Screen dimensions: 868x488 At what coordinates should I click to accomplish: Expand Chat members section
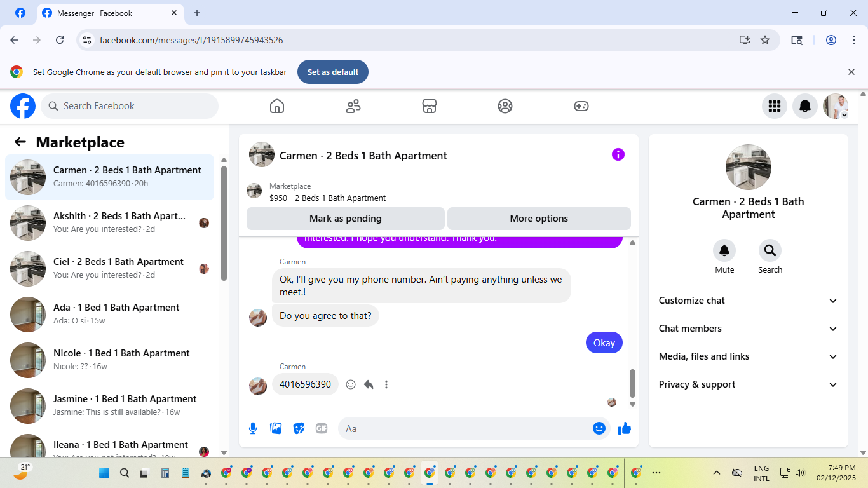[x=749, y=329]
